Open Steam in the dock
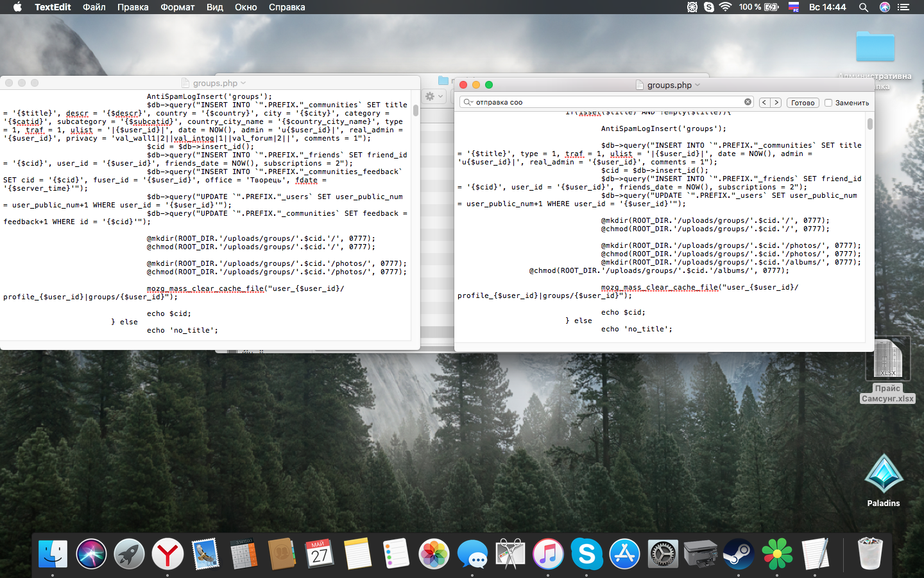 pos(738,554)
